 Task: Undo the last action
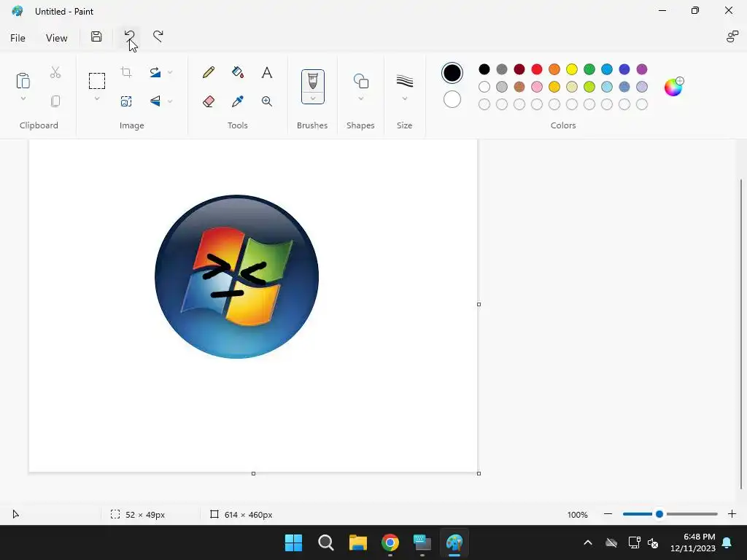[129, 36]
